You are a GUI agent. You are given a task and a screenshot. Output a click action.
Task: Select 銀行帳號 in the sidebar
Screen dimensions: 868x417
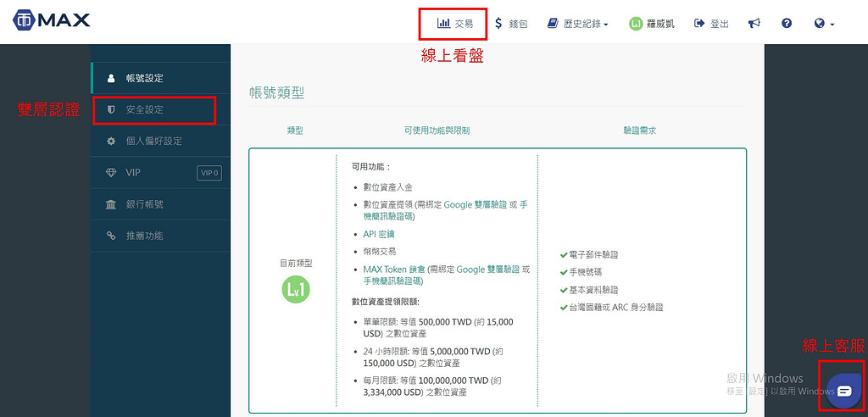160,204
